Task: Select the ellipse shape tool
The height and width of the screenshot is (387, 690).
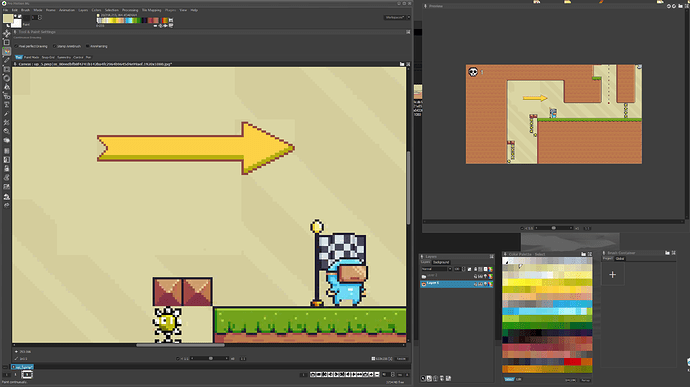Action: 7,78
